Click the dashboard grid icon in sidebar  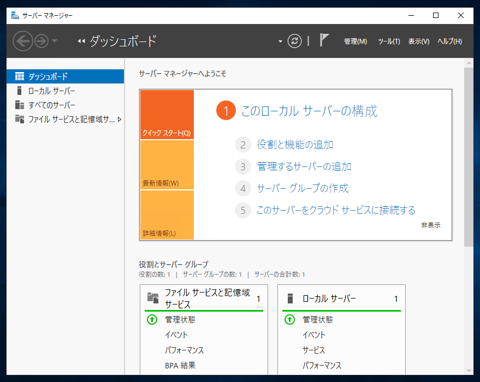click(x=20, y=76)
